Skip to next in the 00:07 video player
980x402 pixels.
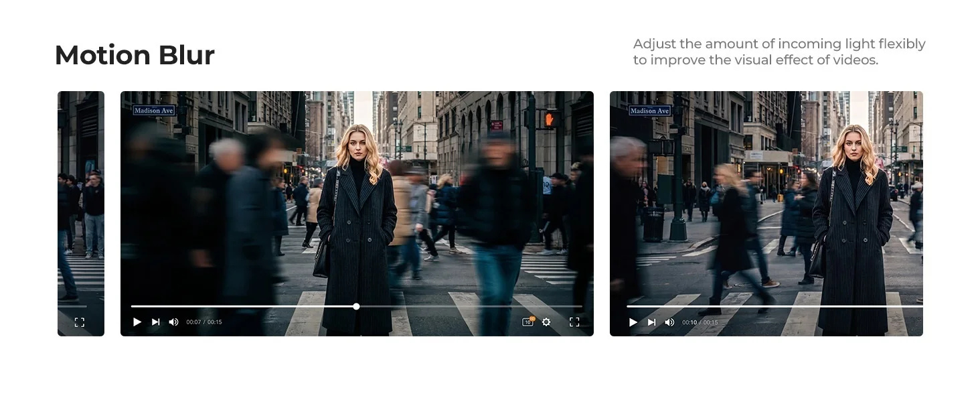pos(155,322)
